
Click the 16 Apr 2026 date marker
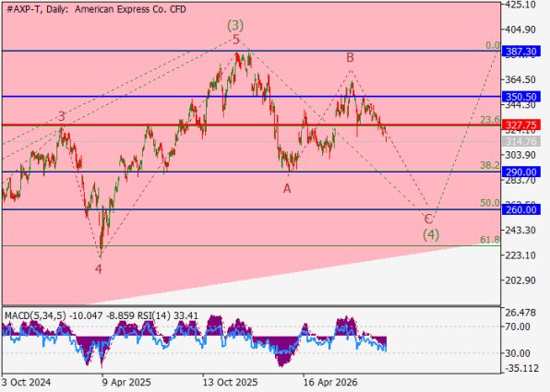pos(330,382)
